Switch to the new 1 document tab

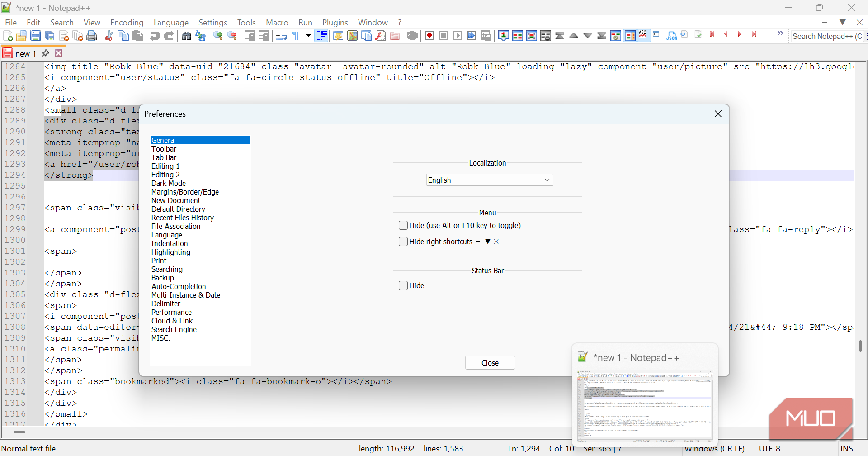pyautogui.click(x=25, y=53)
